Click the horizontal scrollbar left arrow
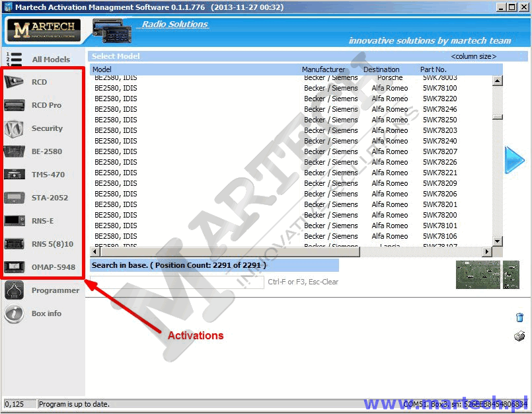The image size is (532, 414). click(95, 252)
